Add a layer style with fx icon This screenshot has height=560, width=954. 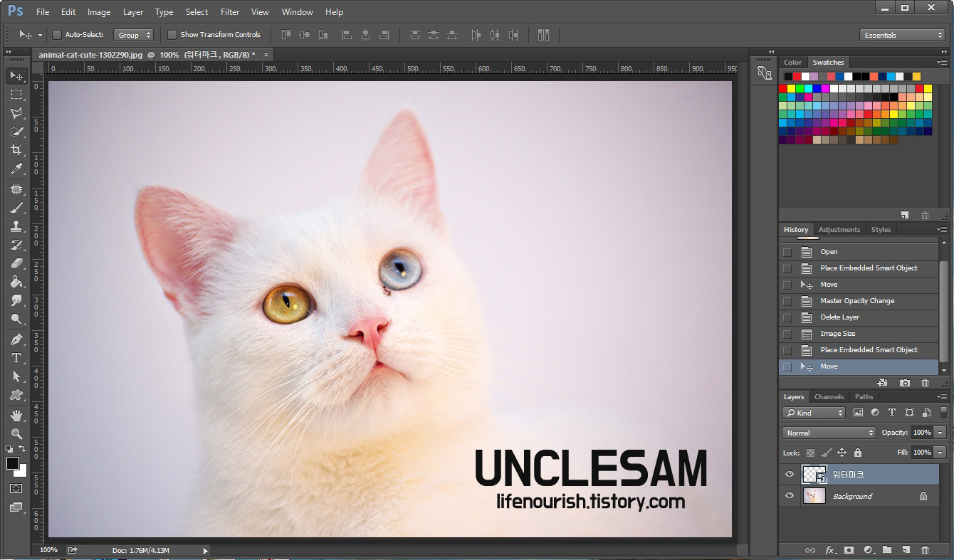pos(829,550)
